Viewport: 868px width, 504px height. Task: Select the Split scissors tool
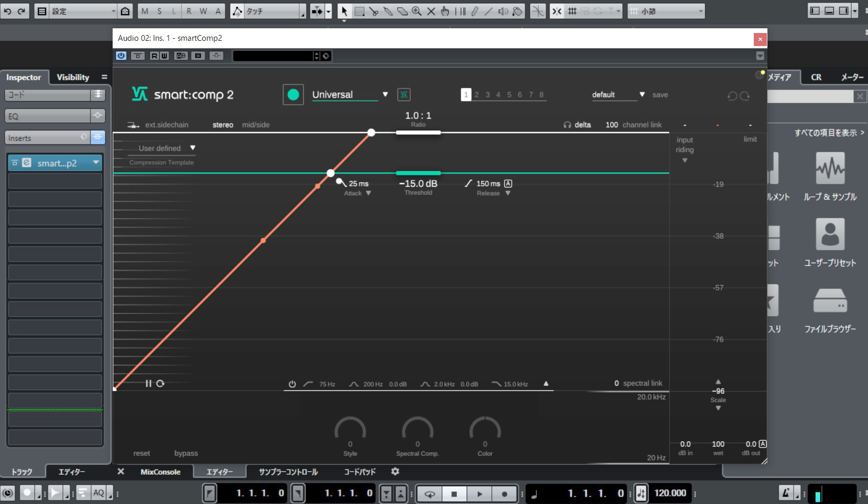click(373, 11)
